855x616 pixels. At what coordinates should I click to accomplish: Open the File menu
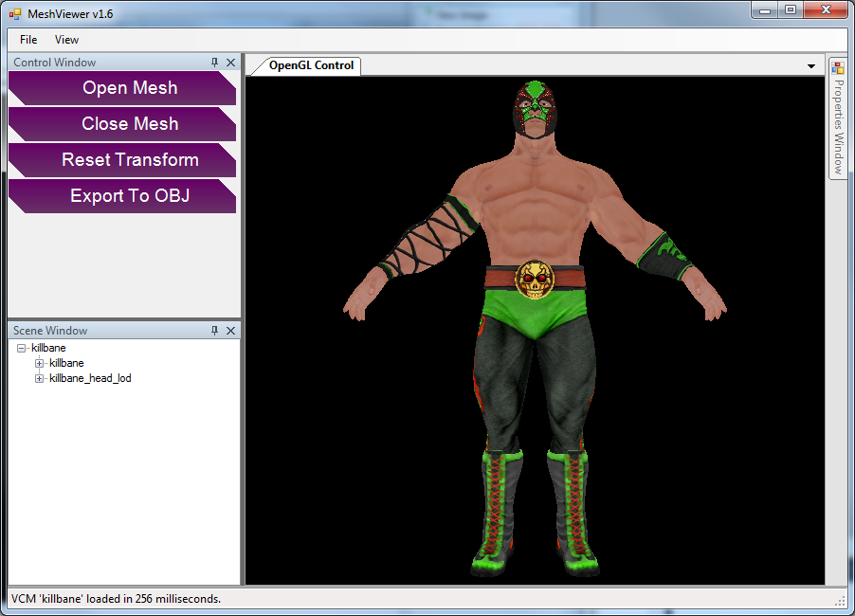point(28,40)
